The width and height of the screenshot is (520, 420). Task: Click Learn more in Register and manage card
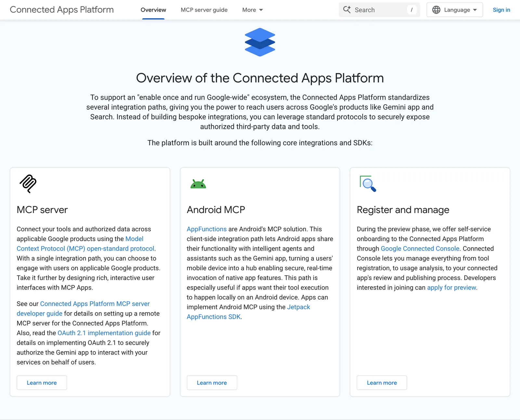(382, 383)
